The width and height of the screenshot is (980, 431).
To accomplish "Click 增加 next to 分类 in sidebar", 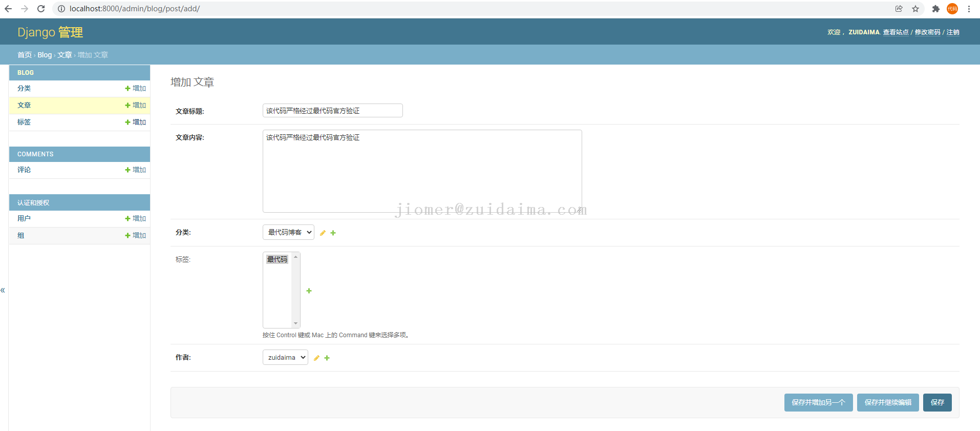I will click(x=136, y=88).
